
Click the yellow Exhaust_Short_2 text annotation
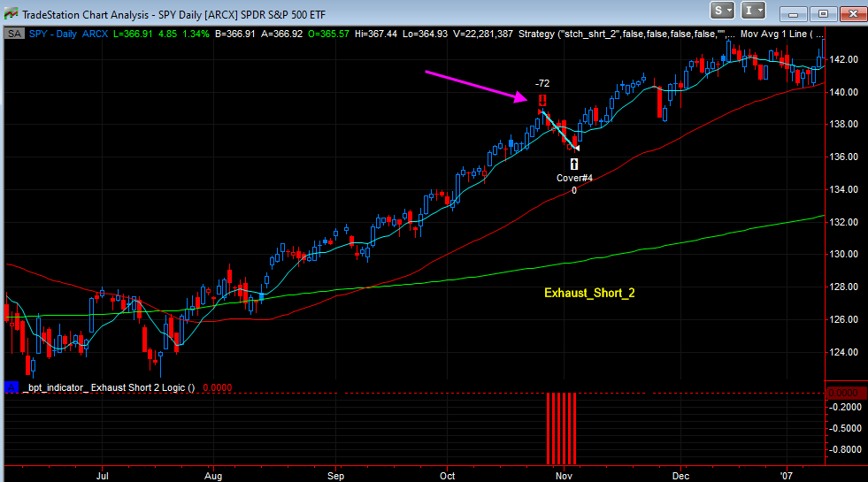click(x=588, y=292)
